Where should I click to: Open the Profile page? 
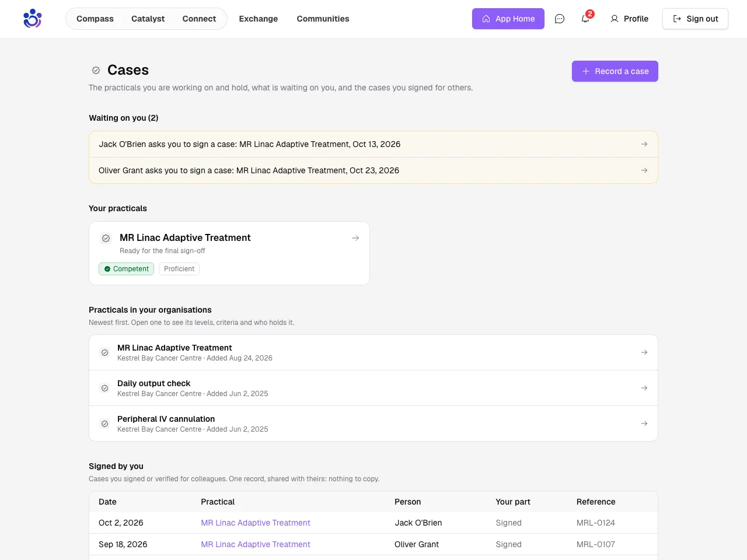pos(629,19)
